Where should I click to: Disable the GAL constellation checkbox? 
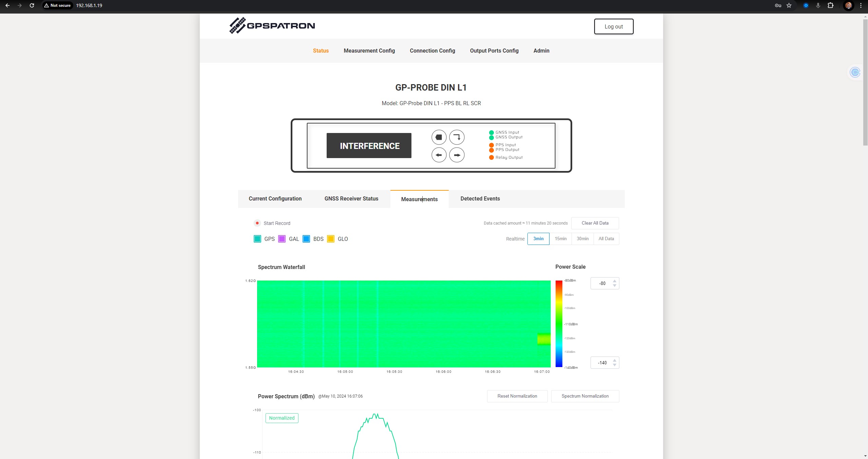(x=281, y=238)
